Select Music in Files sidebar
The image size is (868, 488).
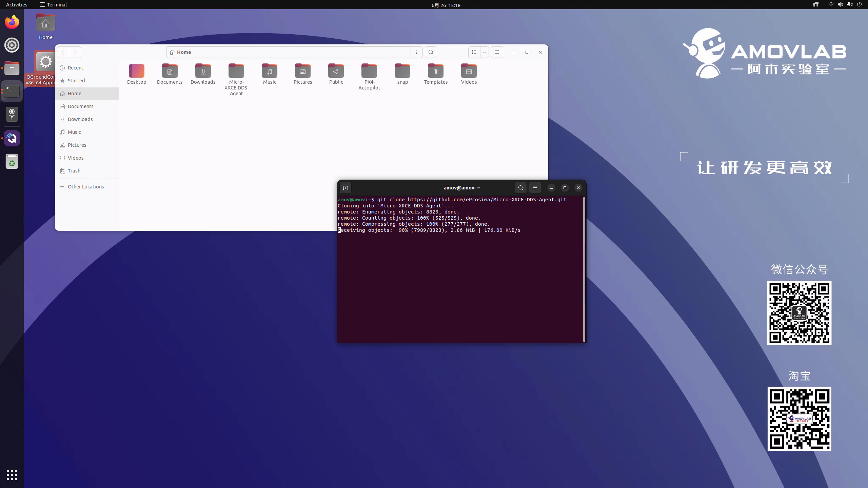click(87, 132)
